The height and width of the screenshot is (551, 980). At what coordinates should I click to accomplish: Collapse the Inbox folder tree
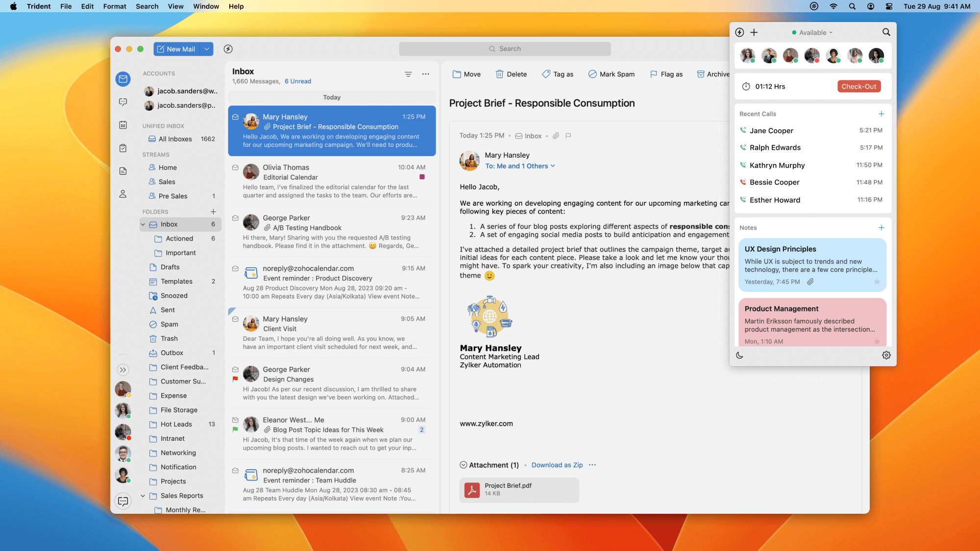click(143, 224)
